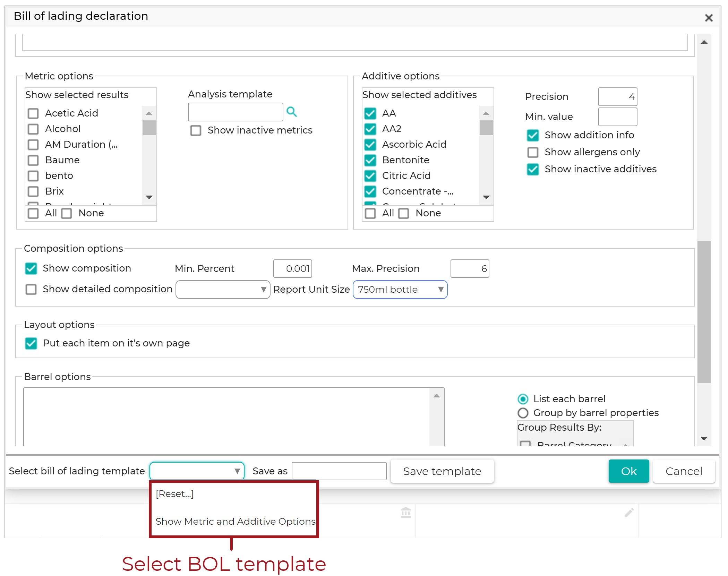Uncheck the Concentrate additive

tap(370, 191)
